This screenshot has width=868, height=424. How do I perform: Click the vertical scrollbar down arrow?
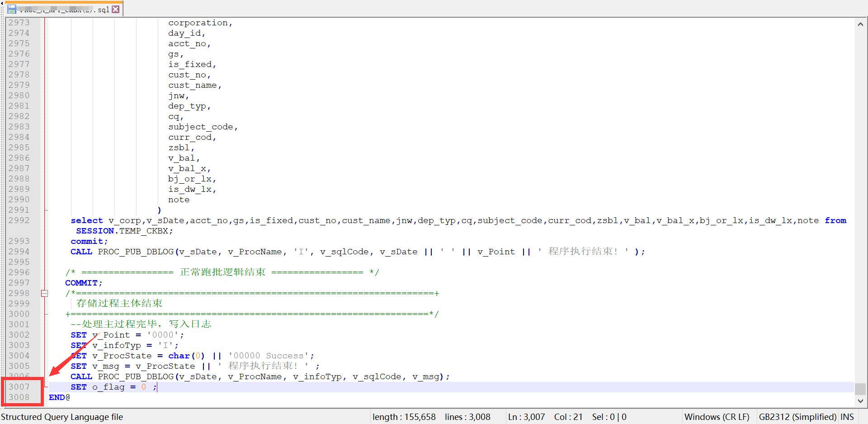[x=860, y=400]
